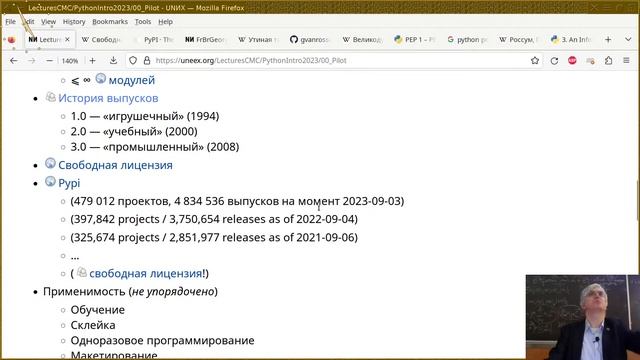Viewport: 640px width, 360px height.
Task: Click text 1.0 — «игрушечный» (1994)
Action: click(x=145, y=116)
